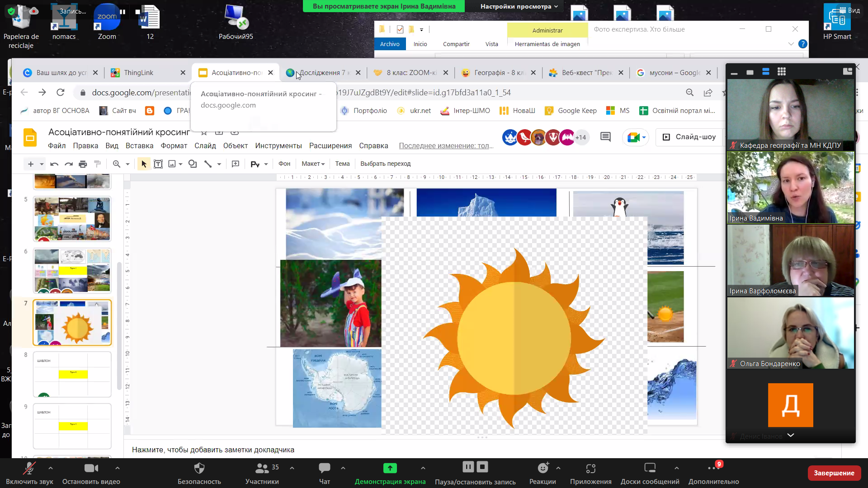Open insert image dropdown arrow

point(180,164)
